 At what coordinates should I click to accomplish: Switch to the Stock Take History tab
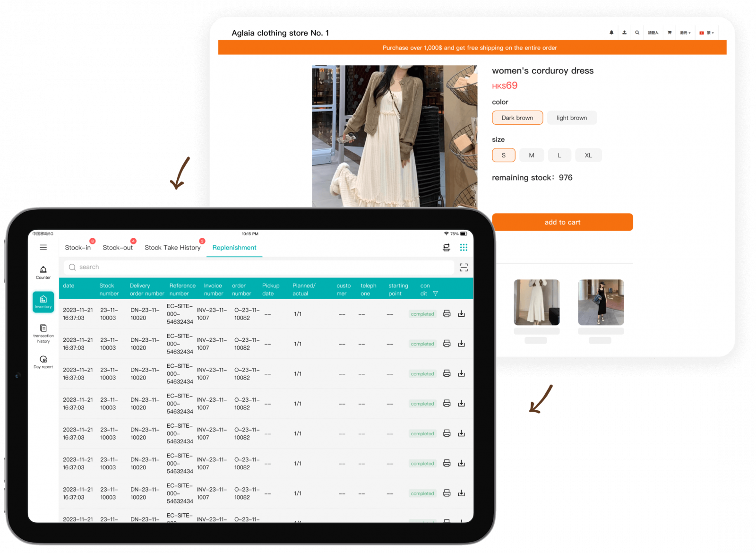point(172,248)
